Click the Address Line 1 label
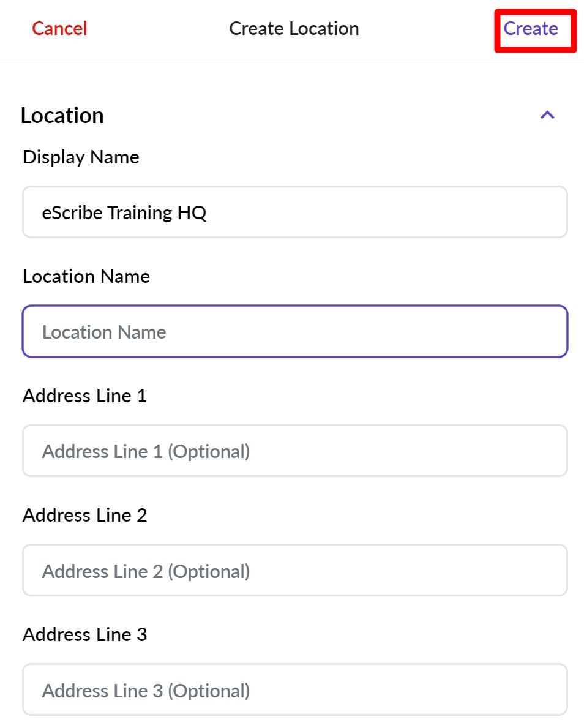 (84, 396)
